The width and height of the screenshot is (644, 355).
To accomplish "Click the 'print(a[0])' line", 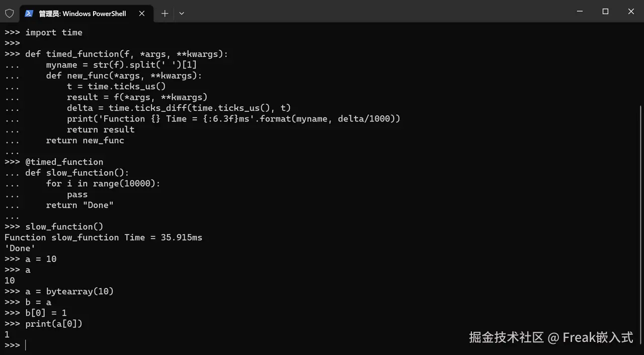I will coord(54,324).
